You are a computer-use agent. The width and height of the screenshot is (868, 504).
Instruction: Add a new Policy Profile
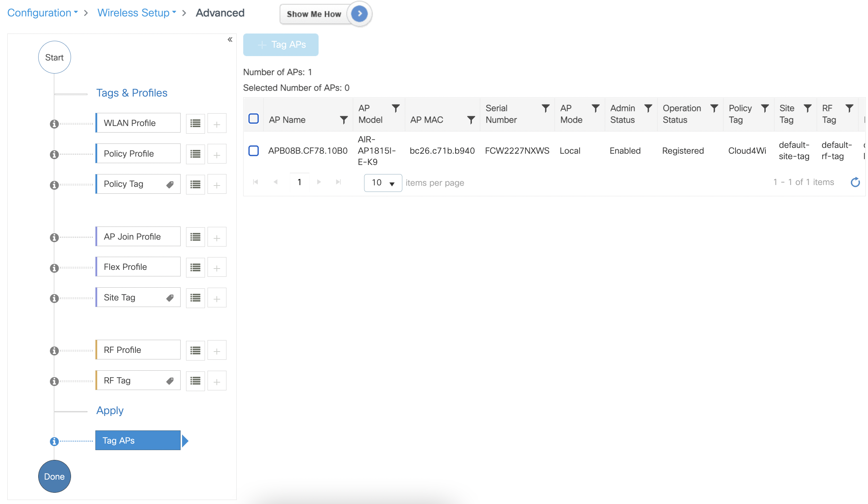217,154
